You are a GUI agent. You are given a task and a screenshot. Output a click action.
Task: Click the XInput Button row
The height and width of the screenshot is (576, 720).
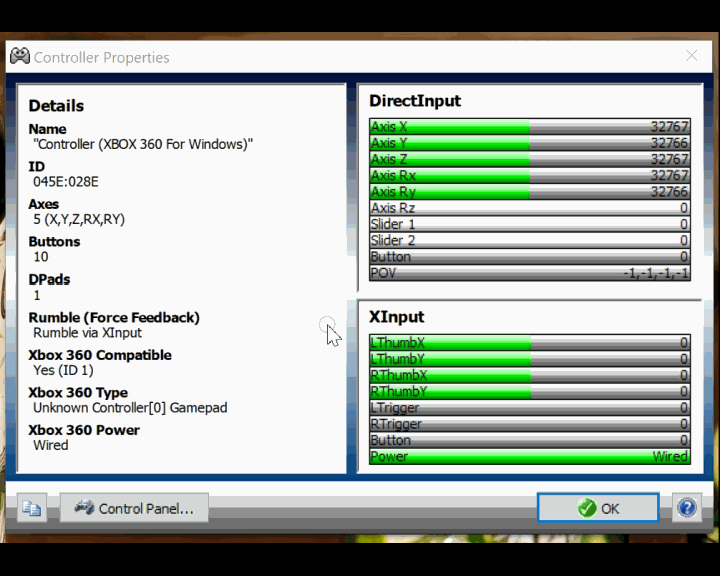(x=530, y=440)
